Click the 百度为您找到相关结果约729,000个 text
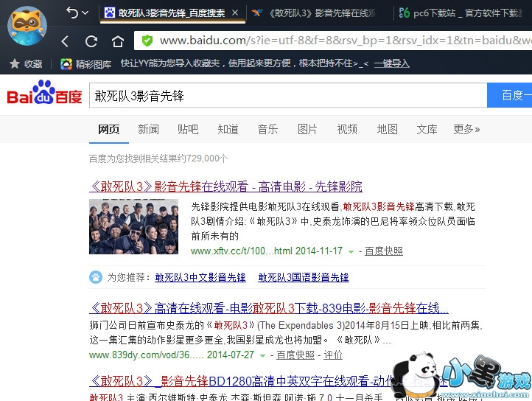Image resolution: width=532 pixels, height=401 pixels. point(158,158)
